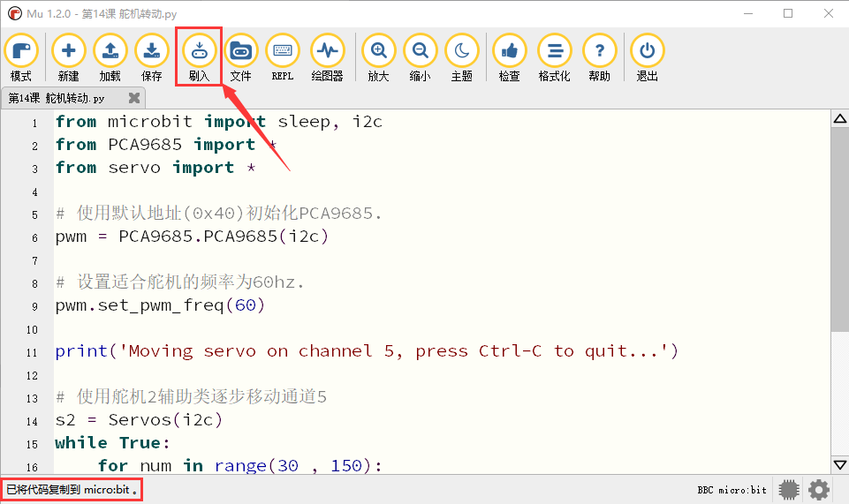Quit Mu with 退出 button
Screen dimensions: 849x504
(647, 57)
